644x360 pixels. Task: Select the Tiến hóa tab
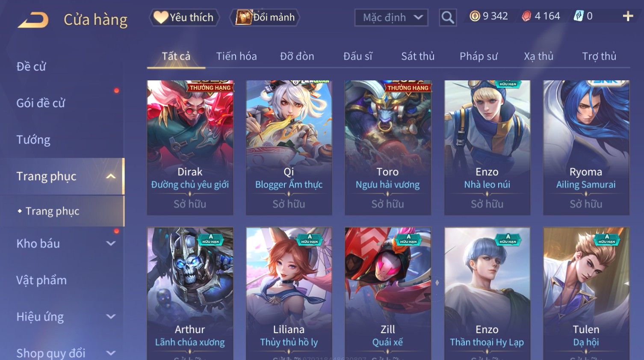[x=236, y=56]
